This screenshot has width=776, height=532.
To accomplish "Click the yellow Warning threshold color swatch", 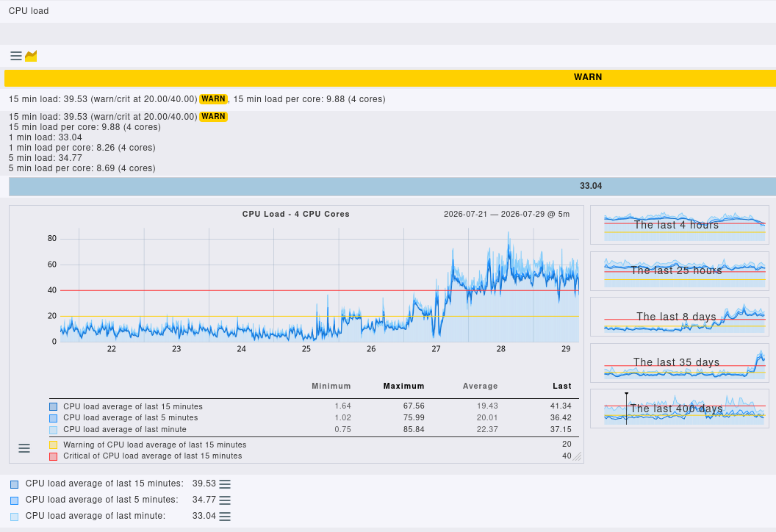I will click(x=54, y=445).
